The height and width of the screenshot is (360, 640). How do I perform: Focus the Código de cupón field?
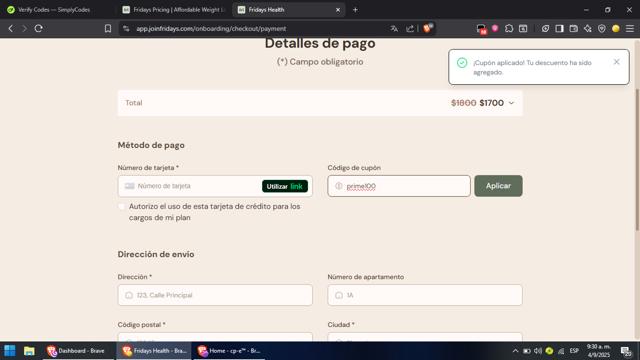(399, 186)
